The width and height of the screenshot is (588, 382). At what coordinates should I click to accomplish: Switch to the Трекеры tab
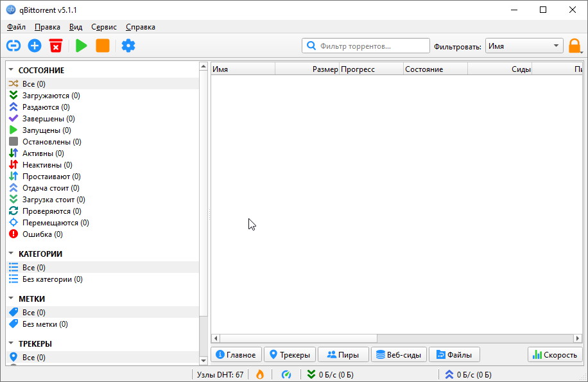tap(290, 354)
